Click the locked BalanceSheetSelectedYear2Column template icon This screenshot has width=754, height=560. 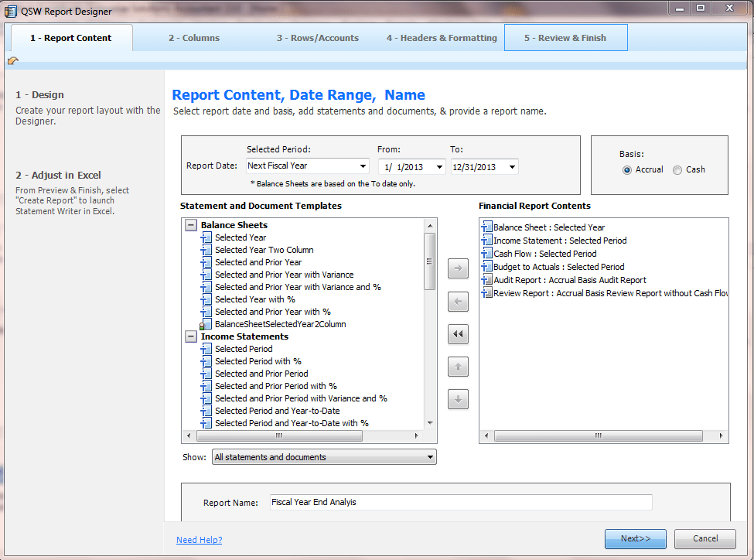tap(206, 325)
